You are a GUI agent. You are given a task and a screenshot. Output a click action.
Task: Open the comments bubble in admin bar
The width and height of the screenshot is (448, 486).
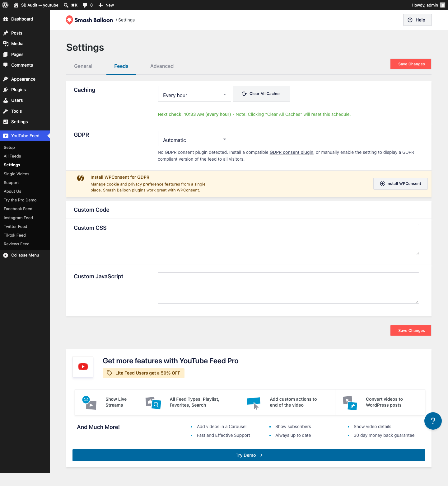[x=85, y=5]
